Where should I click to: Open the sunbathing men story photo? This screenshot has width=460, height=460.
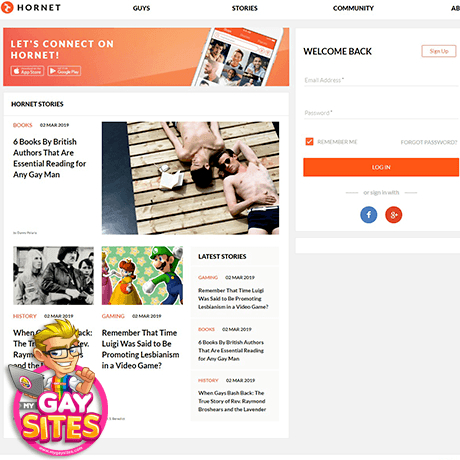(190, 178)
